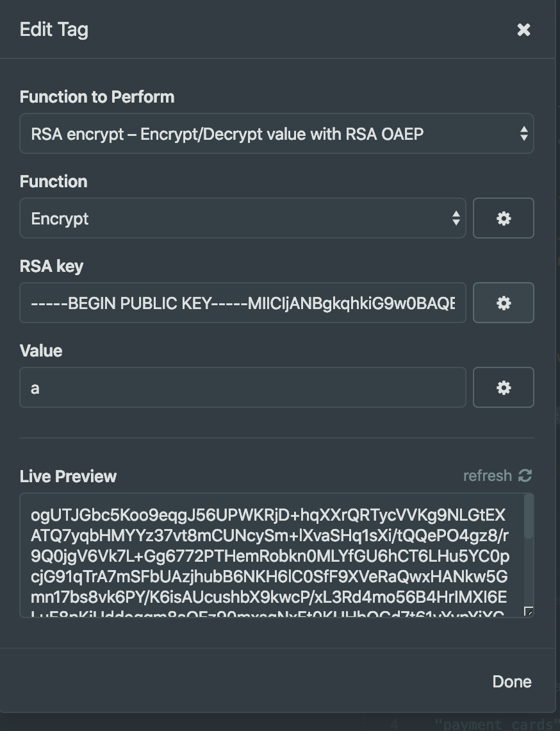560x731 pixels.
Task: Close the Edit Tag dialog with the X
Action: (524, 29)
